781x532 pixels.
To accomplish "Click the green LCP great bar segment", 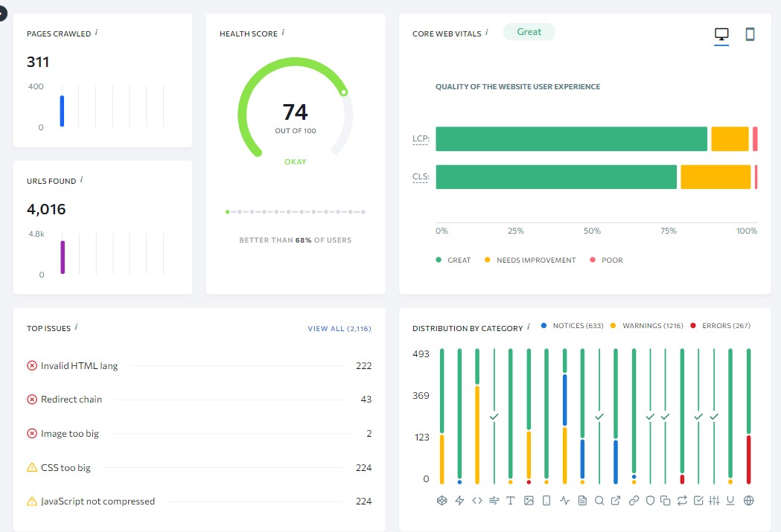I will tap(571, 139).
